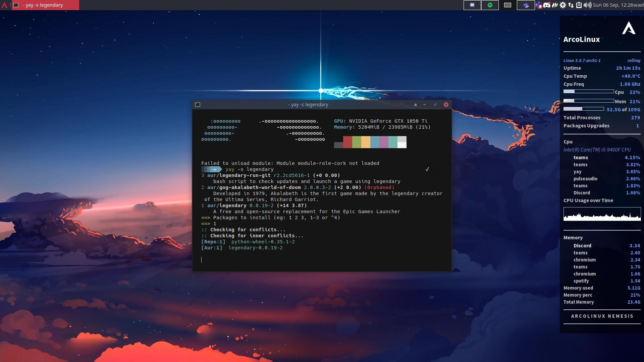Viewport: 644px width, 362px height.
Task: Click the '[Repo:1] python-wheel-0.35.1-2' line
Action: point(248,242)
